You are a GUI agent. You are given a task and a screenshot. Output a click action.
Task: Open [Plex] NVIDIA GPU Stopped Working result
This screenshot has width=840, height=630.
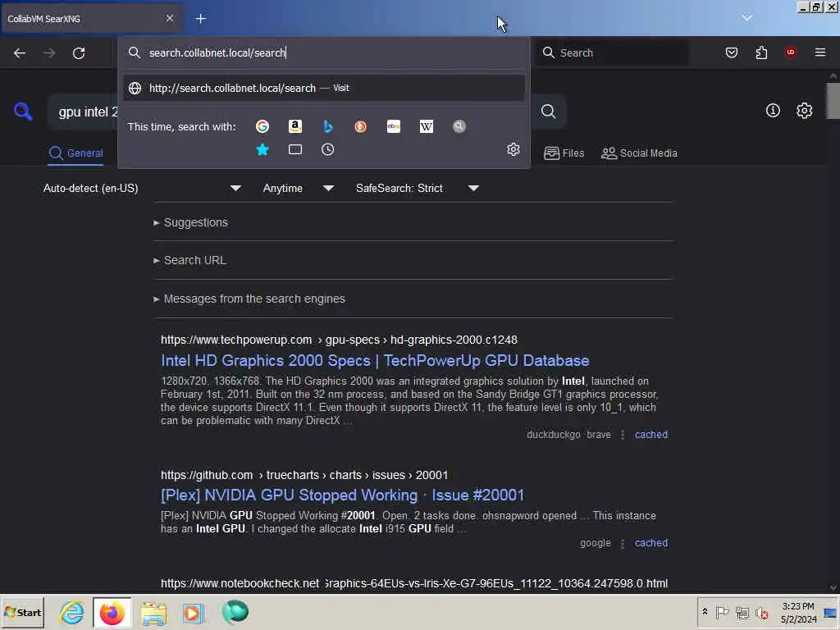pos(342,495)
